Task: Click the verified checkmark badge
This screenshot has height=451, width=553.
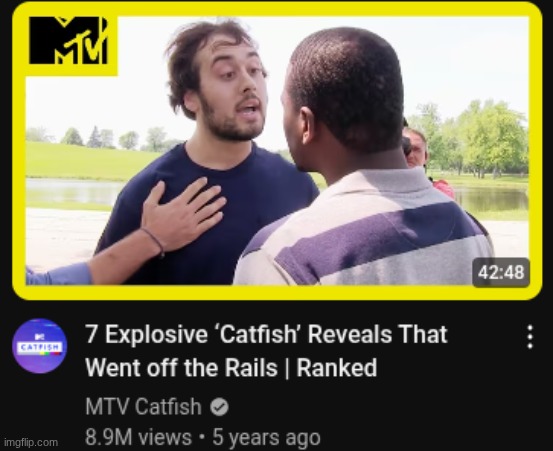Action: pos(219,407)
